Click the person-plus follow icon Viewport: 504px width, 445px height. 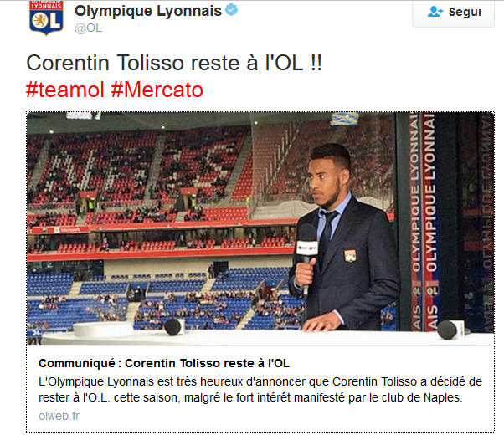pyautogui.click(x=435, y=12)
